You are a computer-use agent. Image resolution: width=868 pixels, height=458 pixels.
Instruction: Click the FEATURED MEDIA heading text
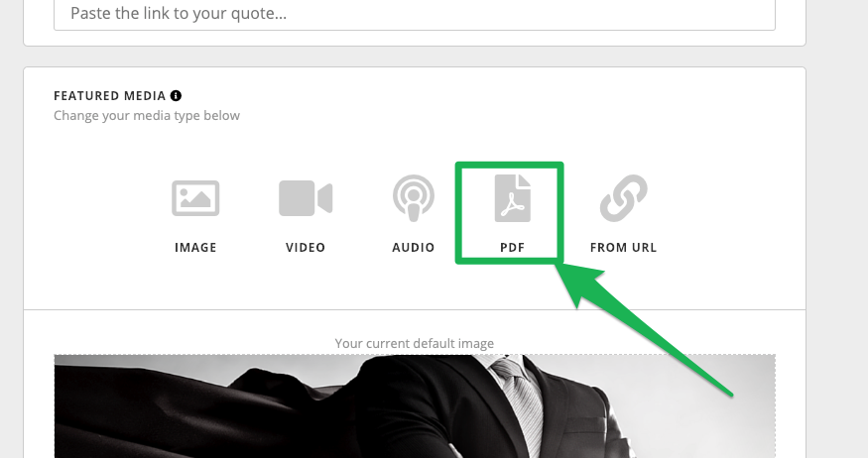[x=109, y=96]
